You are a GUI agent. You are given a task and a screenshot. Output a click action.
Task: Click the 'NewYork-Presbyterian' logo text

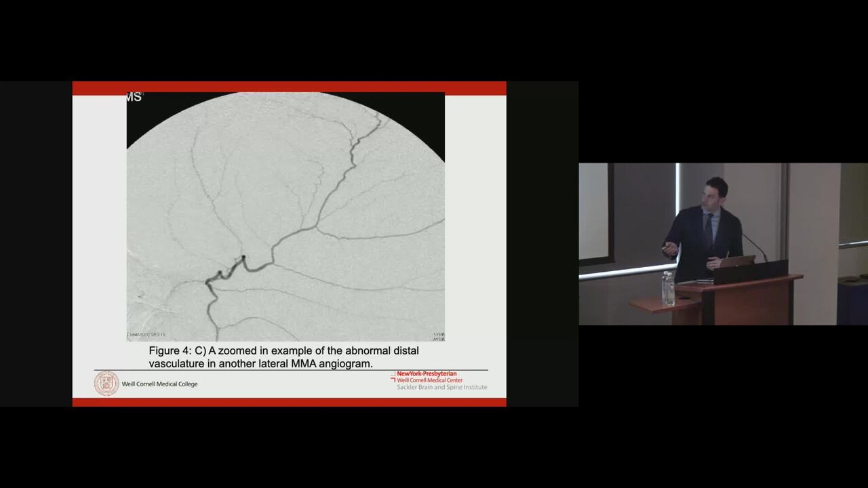tap(427, 373)
